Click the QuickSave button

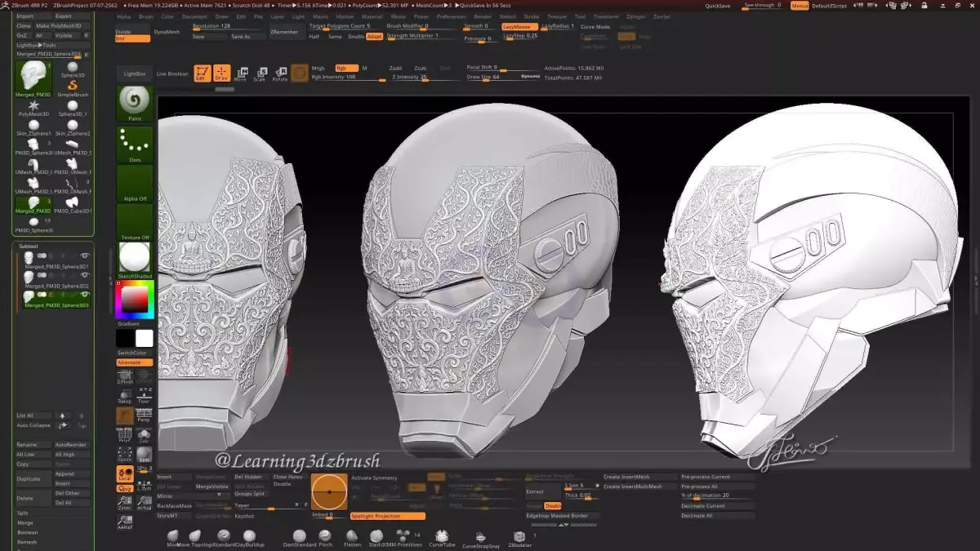718,5
